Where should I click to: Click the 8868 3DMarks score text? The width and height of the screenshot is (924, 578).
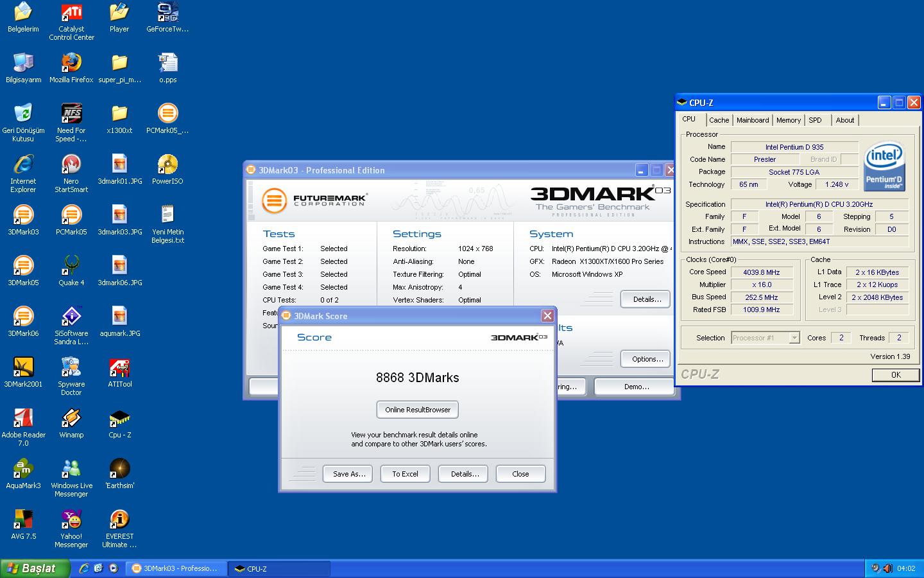click(418, 378)
